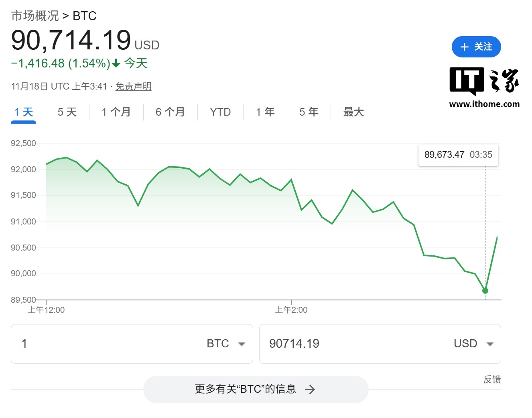Select the YTD time range
The height and width of the screenshot is (418, 532).
point(220,112)
